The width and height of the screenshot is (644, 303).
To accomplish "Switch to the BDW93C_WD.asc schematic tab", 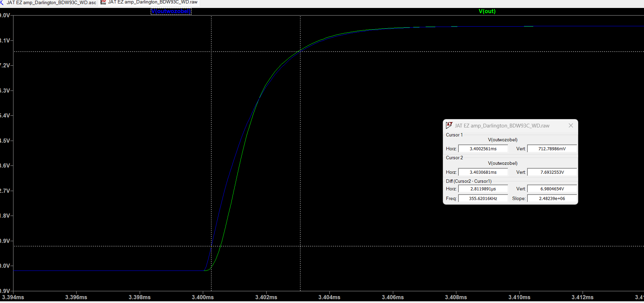I will (x=49, y=2).
